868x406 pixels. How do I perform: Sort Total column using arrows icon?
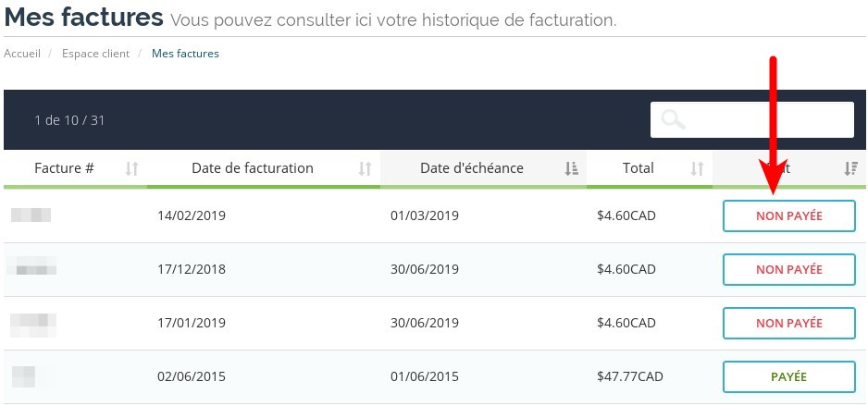[697, 168]
